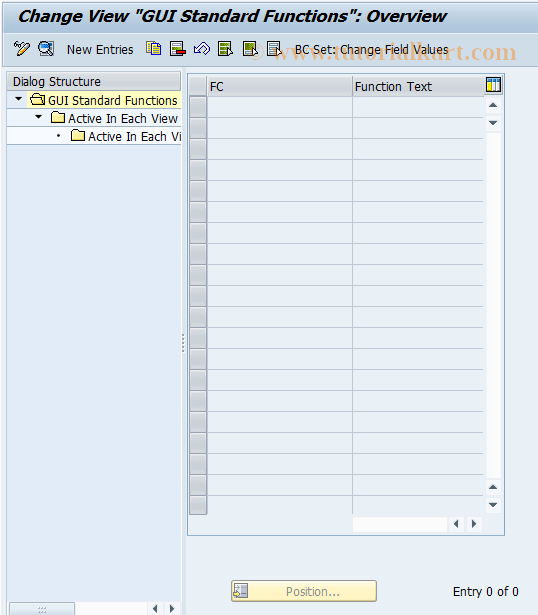Click Dialog Structure horizontal scrollbar thumb

pyautogui.click(x=42, y=609)
